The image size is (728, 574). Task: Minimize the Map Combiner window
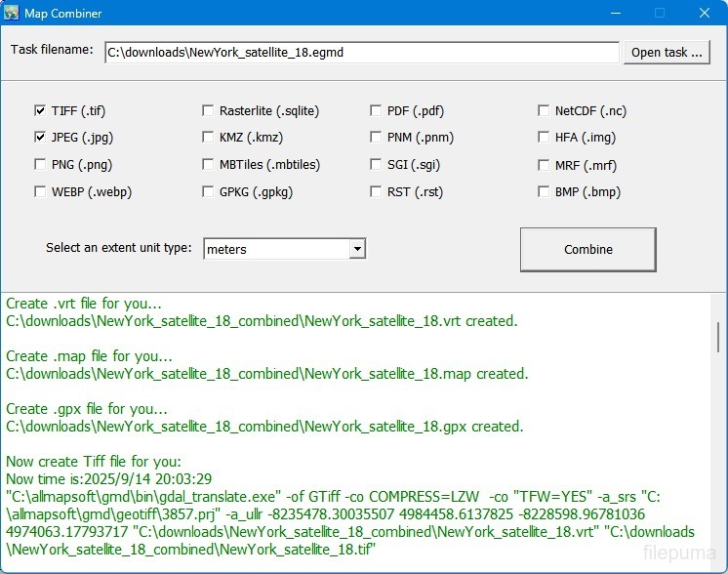[x=615, y=14]
